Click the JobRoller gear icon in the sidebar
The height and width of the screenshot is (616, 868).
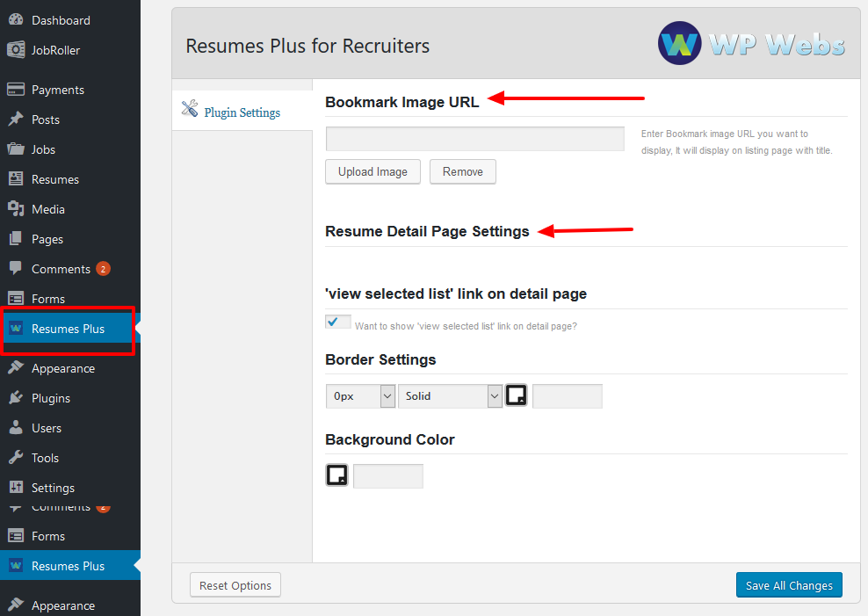[16, 50]
